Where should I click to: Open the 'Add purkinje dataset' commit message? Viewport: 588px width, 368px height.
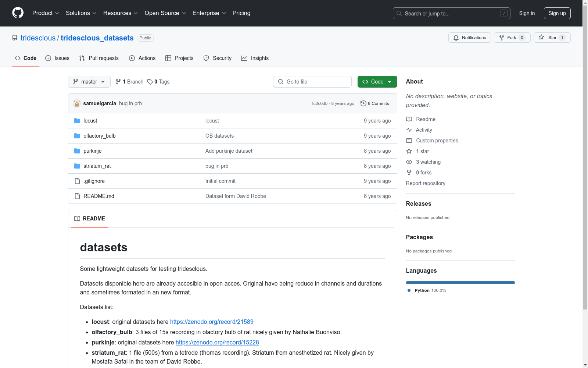click(x=229, y=151)
